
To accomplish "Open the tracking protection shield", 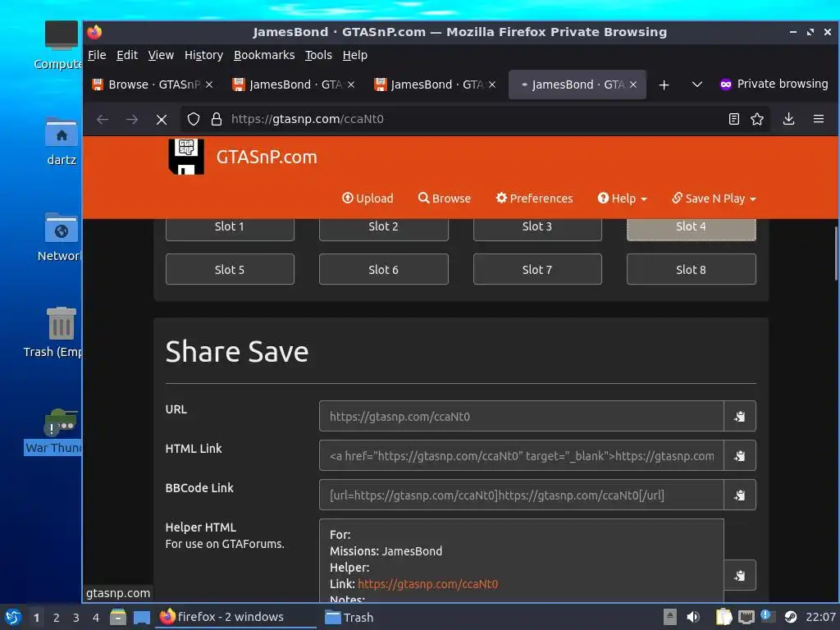I will click(194, 119).
